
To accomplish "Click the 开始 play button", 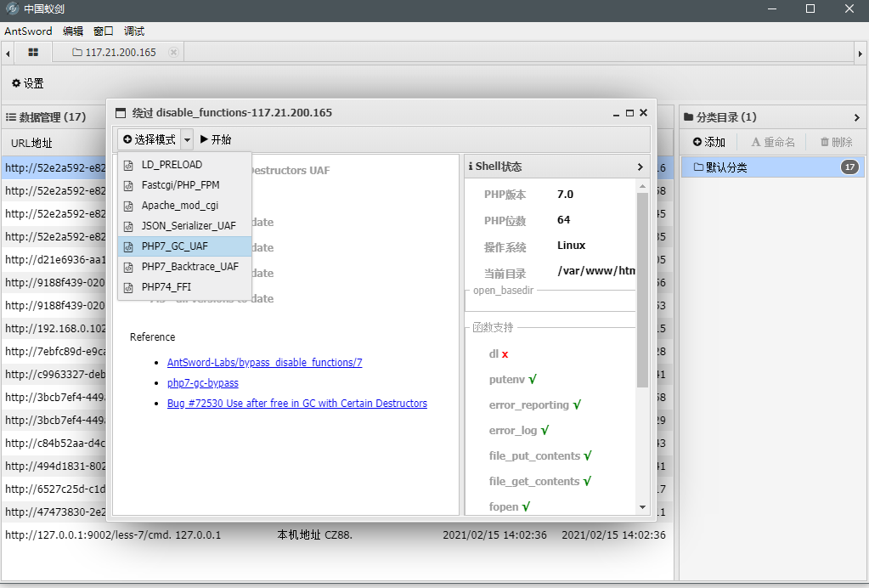I will 216,139.
